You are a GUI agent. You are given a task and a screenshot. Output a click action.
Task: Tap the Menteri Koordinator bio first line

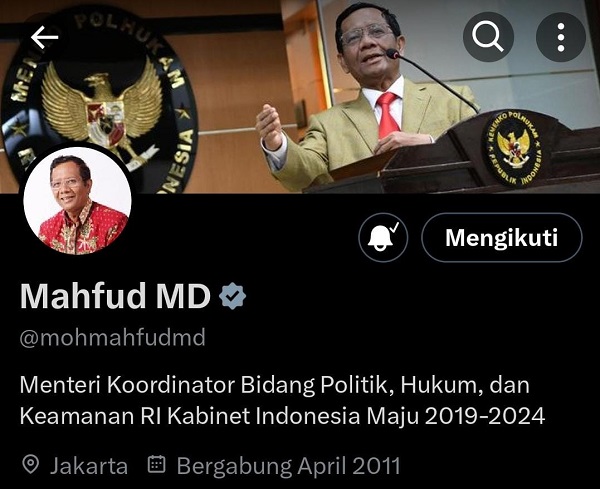pos(274,385)
